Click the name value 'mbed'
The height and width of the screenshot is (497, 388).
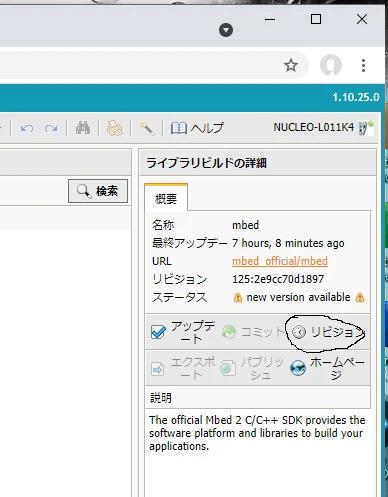(x=245, y=225)
